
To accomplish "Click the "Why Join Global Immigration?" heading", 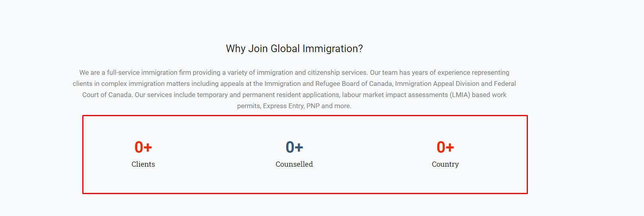I will (294, 49).
